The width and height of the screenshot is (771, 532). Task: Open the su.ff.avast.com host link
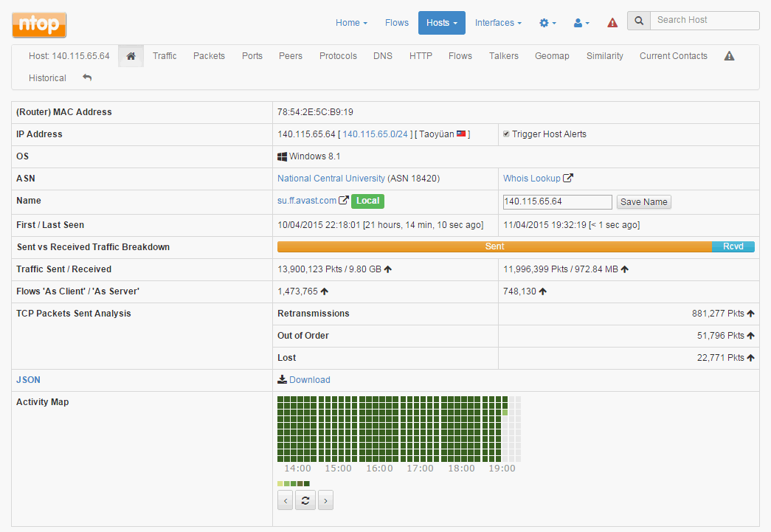307,201
